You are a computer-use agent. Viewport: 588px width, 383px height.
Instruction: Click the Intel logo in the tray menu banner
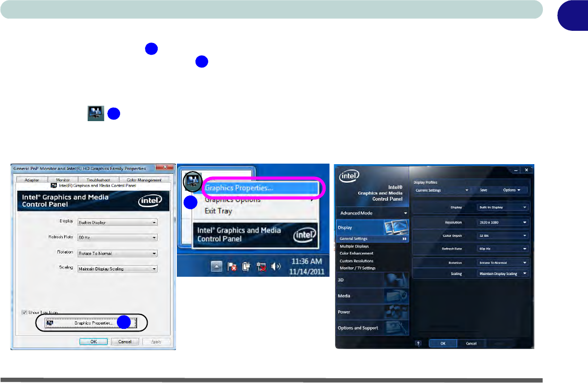(304, 235)
